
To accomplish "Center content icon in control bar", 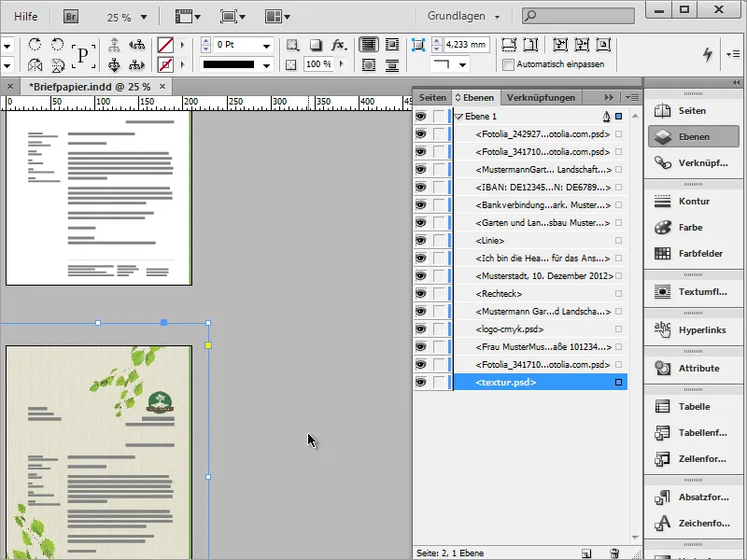I will (603, 45).
